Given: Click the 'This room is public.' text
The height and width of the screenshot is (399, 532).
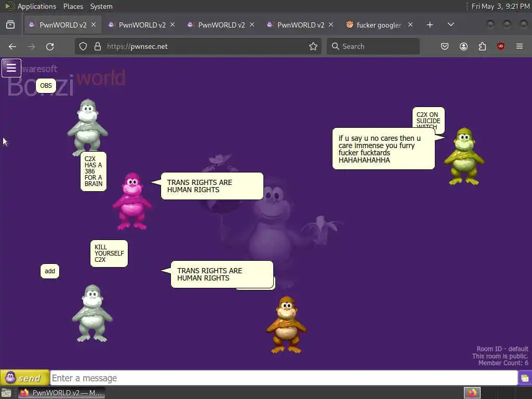Looking at the screenshot, I should (x=500, y=356).
